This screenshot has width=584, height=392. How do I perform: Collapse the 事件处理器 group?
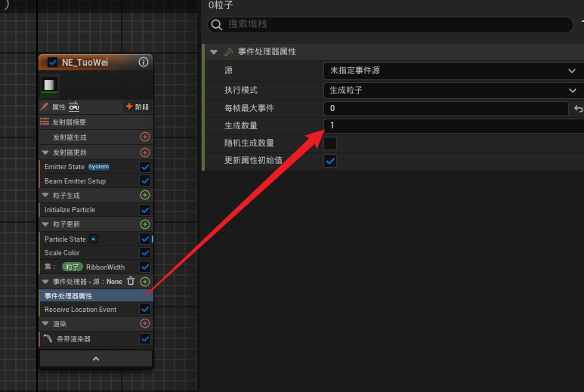[x=45, y=282]
